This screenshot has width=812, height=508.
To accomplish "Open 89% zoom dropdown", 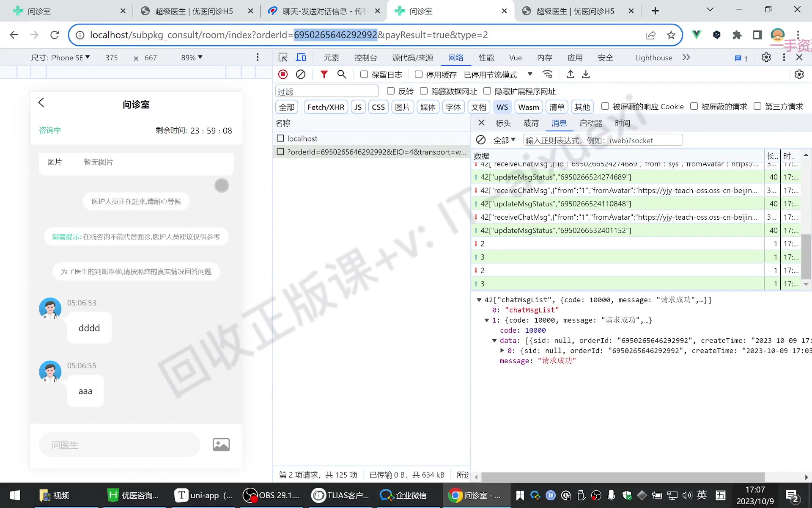I will pos(192,58).
